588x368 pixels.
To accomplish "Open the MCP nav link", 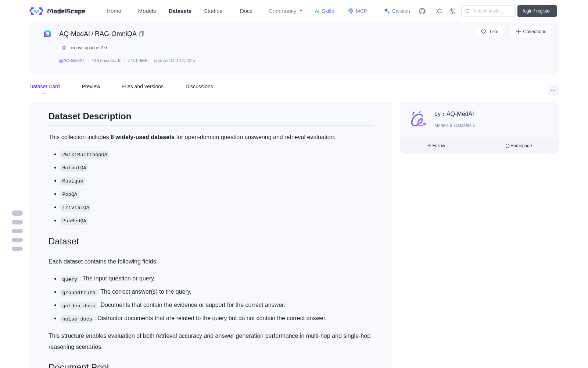I will (358, 11).
